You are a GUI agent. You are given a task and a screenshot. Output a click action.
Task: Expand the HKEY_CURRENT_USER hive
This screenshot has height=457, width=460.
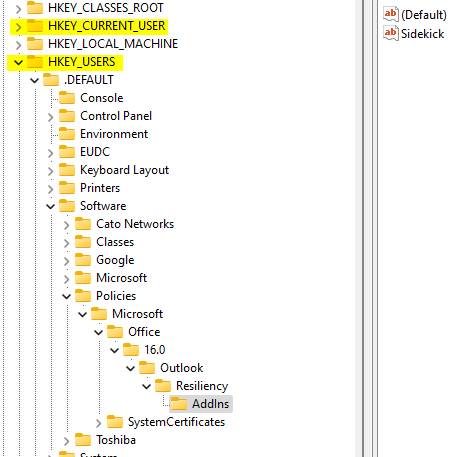point(19,26)
